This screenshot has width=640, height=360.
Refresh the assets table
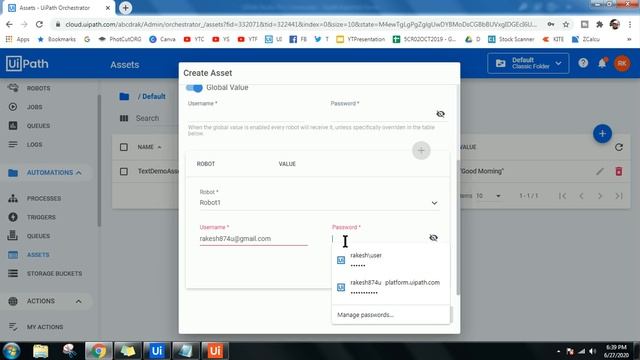coord(619,147)
